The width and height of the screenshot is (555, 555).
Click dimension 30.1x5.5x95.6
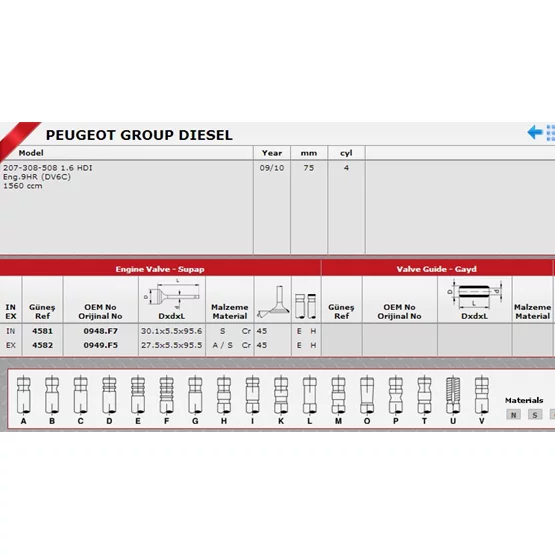pos(172,331)
